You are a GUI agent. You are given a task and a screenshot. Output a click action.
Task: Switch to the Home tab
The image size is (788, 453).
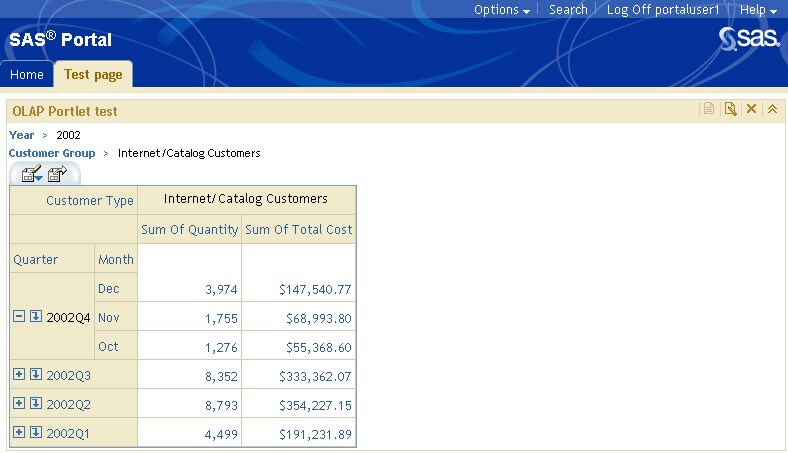(27, 74)
